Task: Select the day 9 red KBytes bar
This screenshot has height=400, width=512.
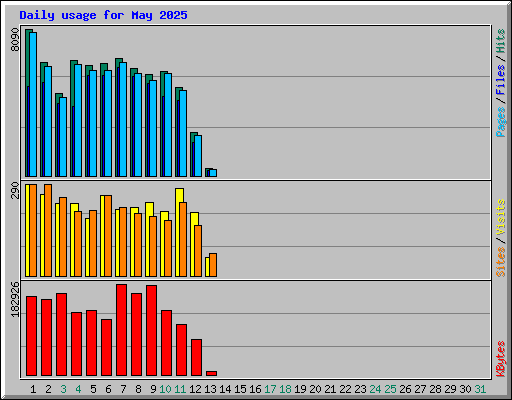Action: pos(151,330)
